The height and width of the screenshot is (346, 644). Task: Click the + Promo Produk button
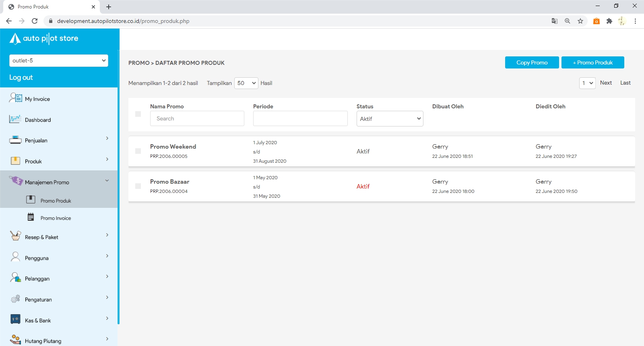pos(592,62)
